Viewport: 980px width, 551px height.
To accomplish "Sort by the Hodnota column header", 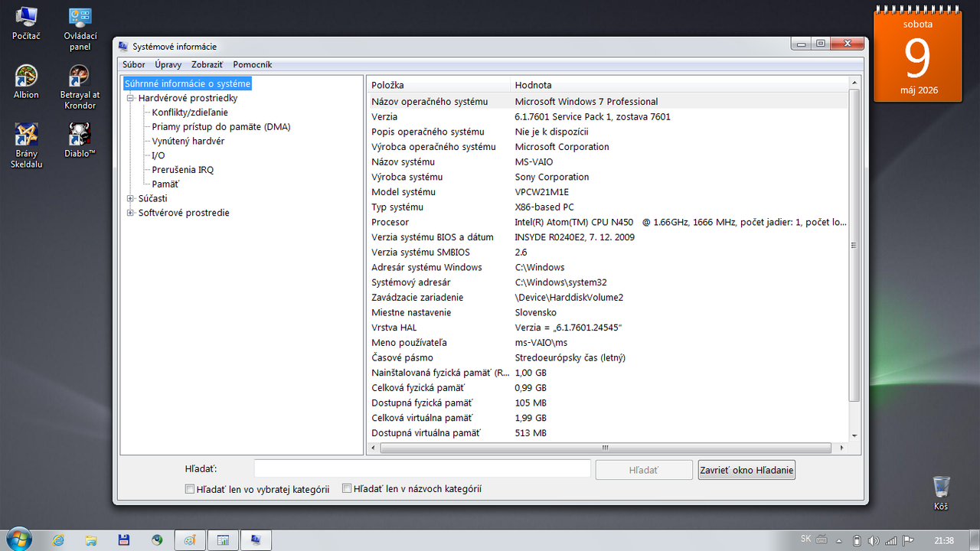I will tap(680, 85).
